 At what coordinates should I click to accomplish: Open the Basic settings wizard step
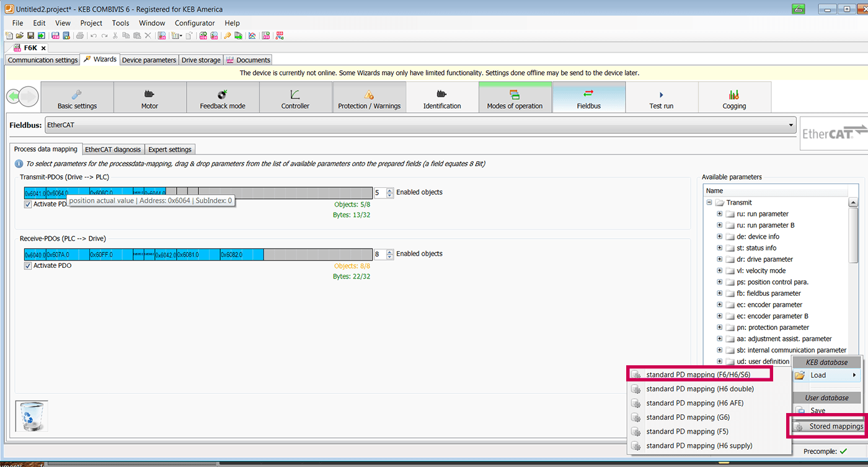click(77, 97)
